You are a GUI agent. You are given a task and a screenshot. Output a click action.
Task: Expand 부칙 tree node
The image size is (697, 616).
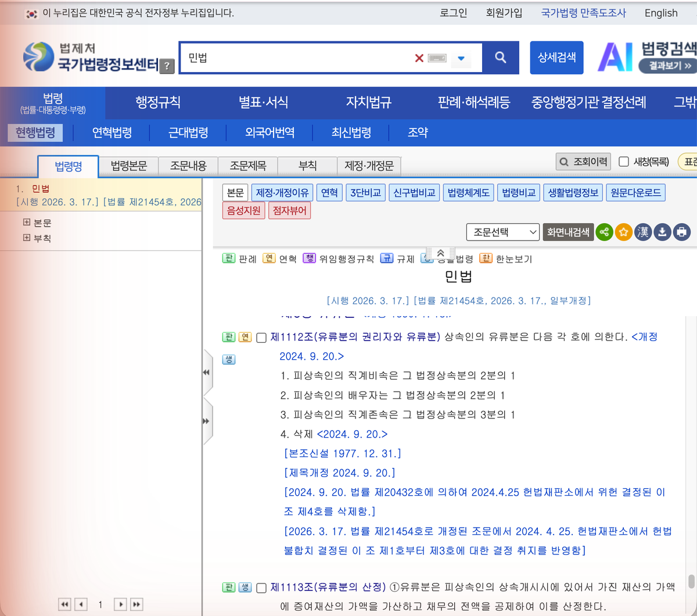point(27,238)
